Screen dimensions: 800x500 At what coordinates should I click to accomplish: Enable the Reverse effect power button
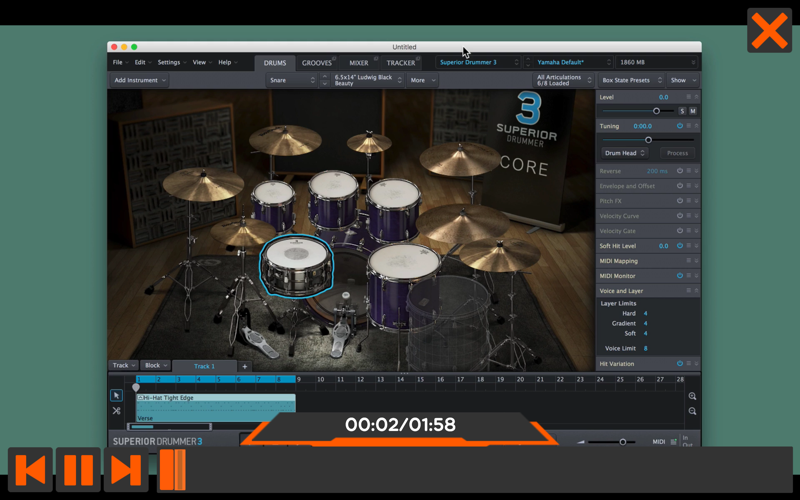click(x=680, y=171)
